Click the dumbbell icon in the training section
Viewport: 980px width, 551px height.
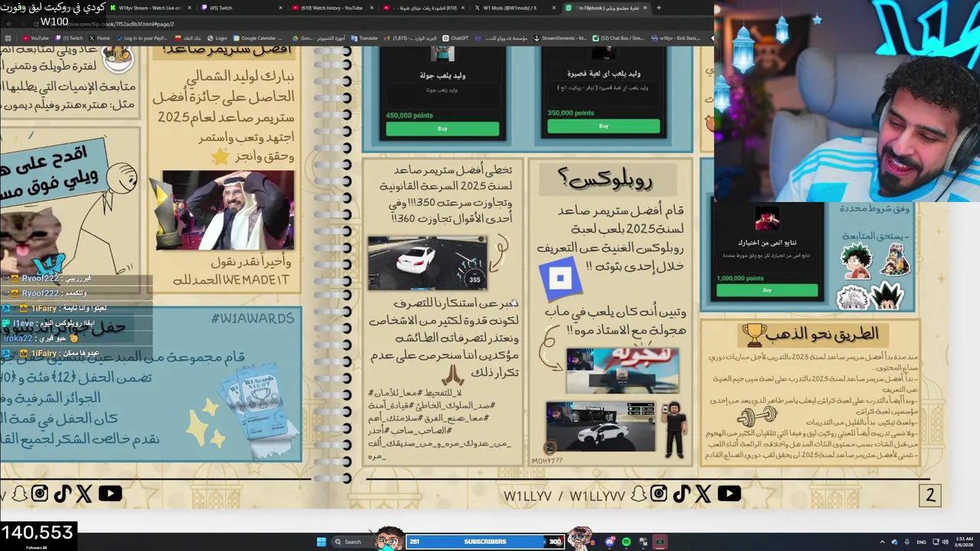pos(756,418)
